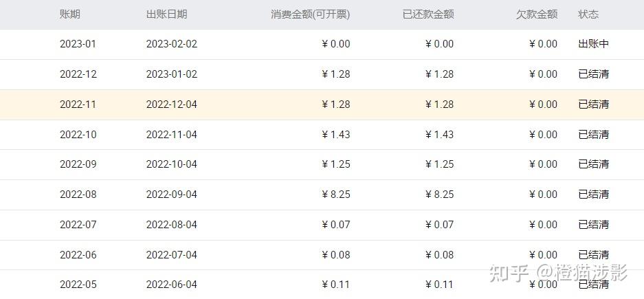Click the 状态 column header
The width and height of the screenshot is (644, 299).
pos(588,14)
